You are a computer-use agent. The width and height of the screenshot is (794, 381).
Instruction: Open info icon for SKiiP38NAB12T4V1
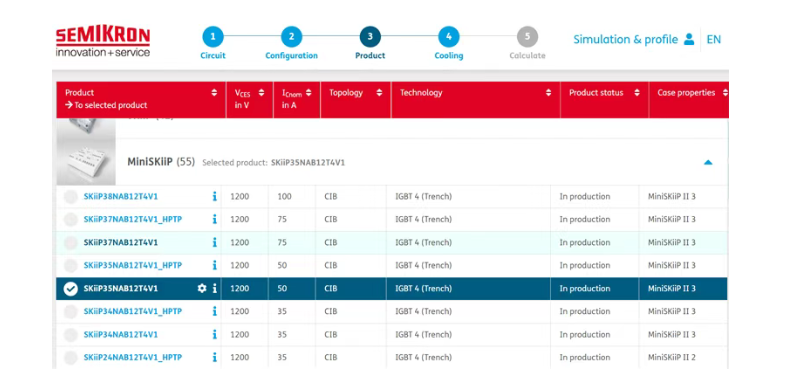point(215,197)
